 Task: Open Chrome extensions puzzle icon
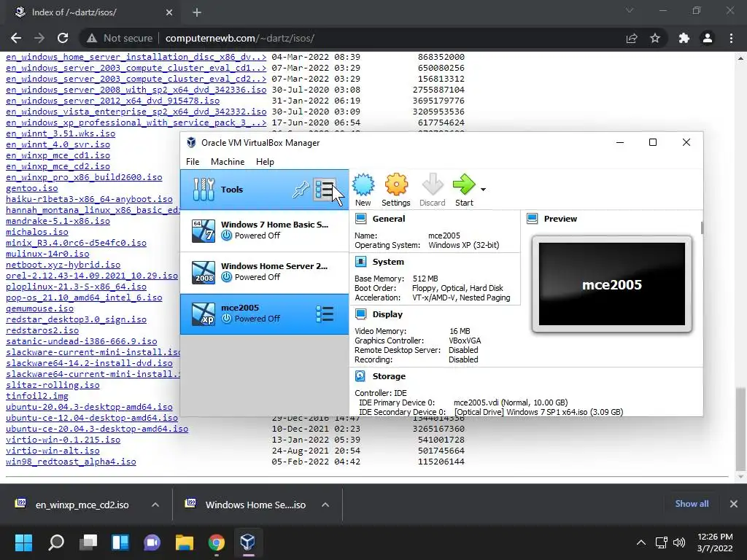coord(684,38)
